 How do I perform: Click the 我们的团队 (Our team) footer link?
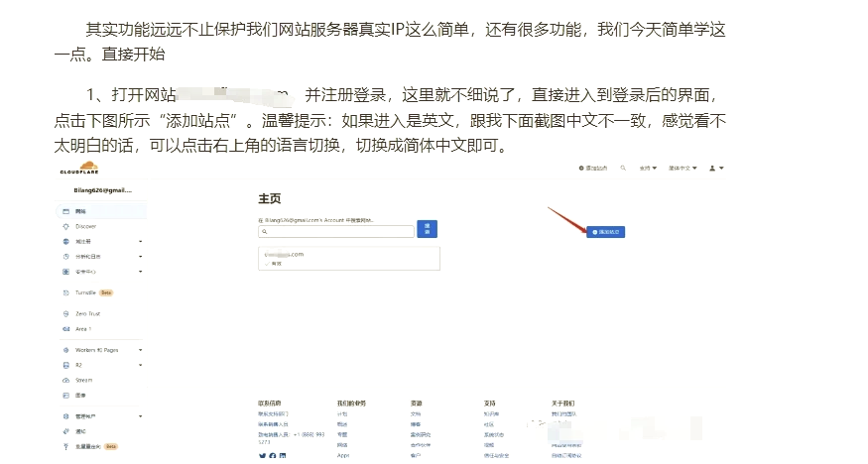[x=564, y=413]
